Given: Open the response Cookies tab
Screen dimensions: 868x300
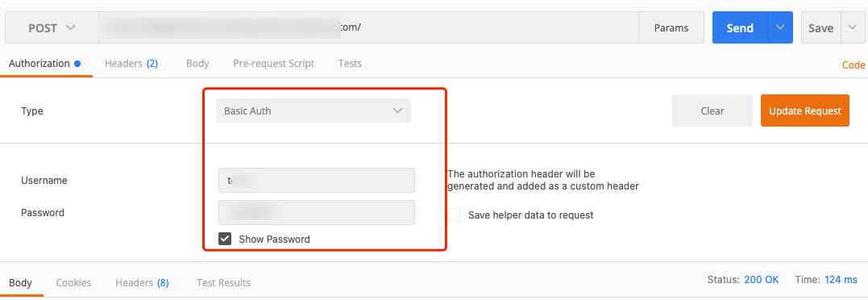Looking at the screenshot, I should tap(73, 283).
